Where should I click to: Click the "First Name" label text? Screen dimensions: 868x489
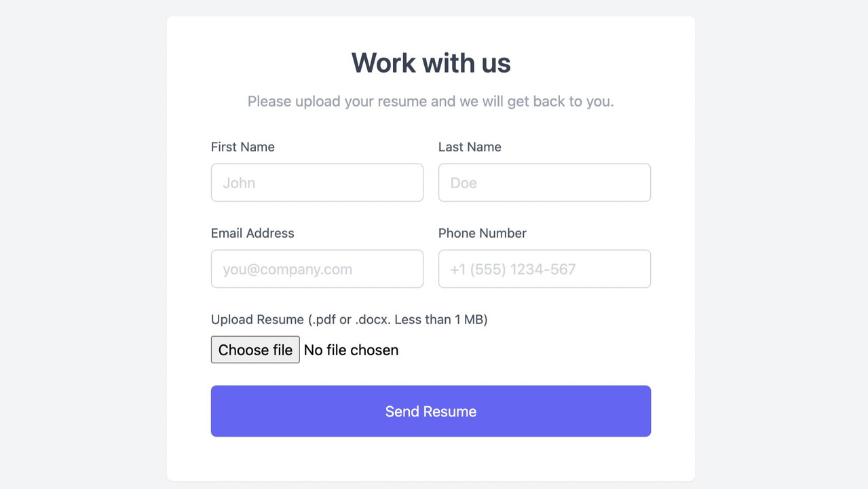243,147
